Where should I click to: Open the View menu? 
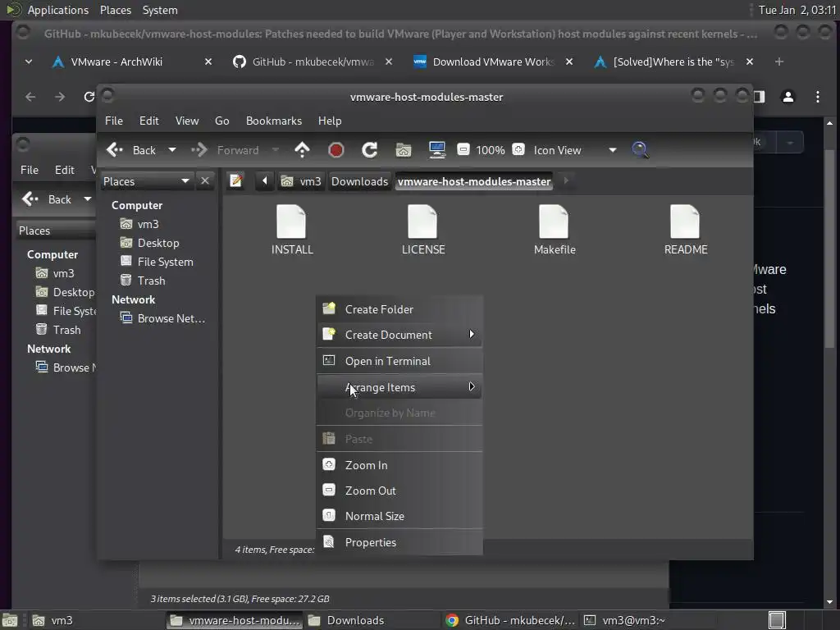click(187, 121)
